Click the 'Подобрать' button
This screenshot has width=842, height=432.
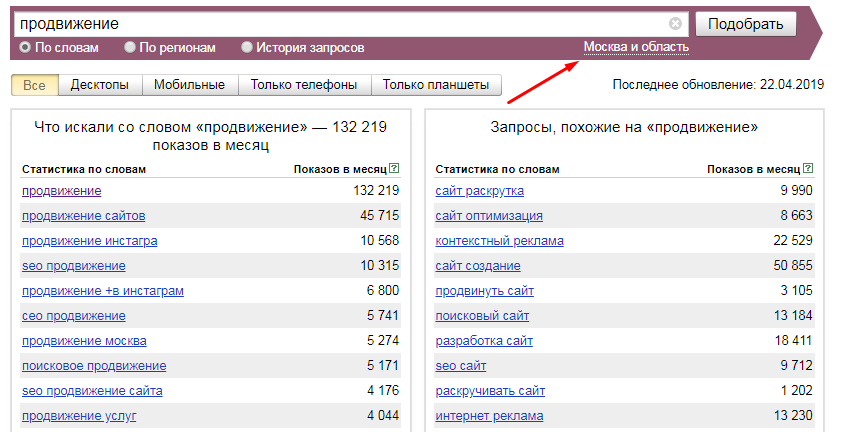745,24
